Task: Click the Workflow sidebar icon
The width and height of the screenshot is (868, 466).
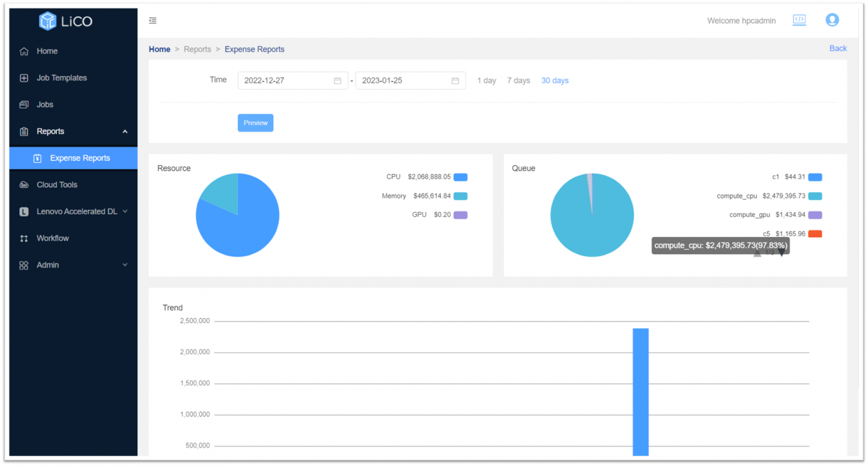Action: 24,239
